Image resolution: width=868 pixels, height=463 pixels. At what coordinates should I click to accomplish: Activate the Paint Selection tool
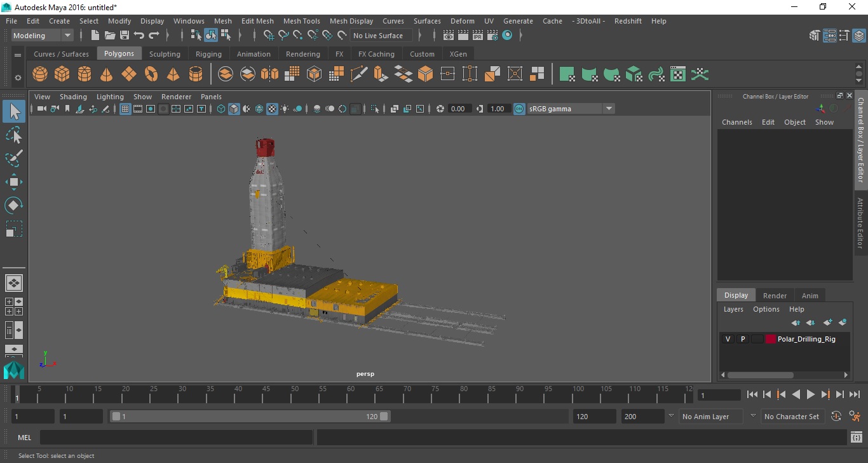click(14, 158)
